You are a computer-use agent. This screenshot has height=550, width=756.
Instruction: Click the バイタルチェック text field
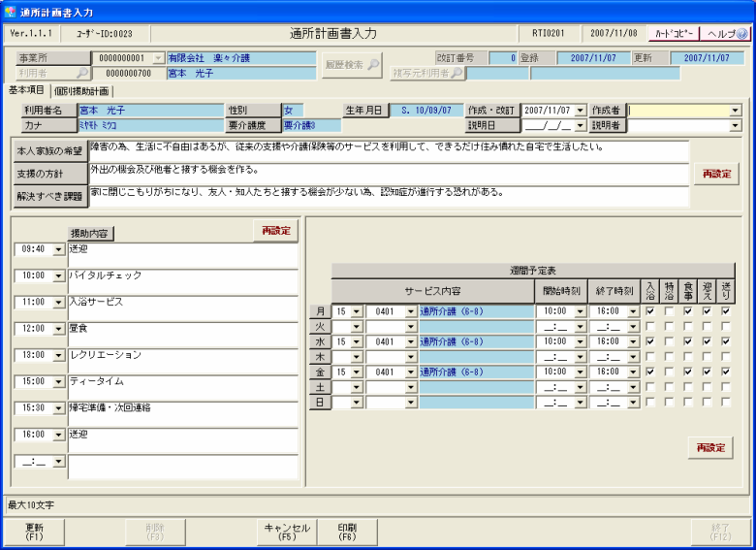183,281
